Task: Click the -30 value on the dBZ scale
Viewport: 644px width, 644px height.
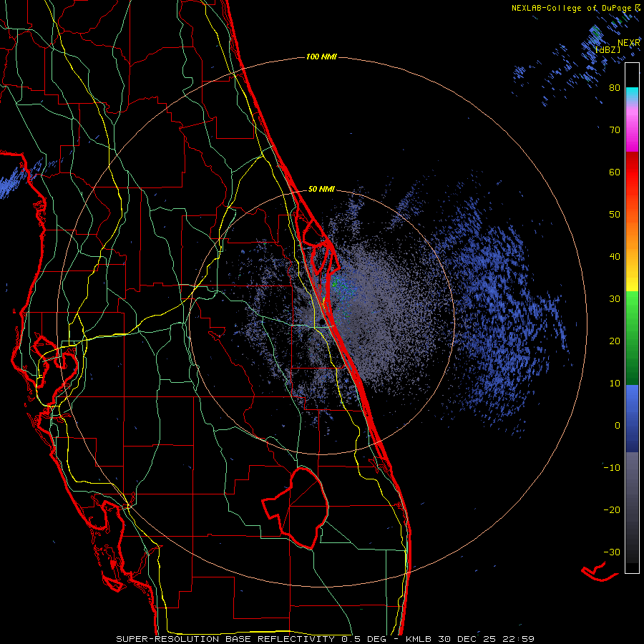Action: [612, 552]
